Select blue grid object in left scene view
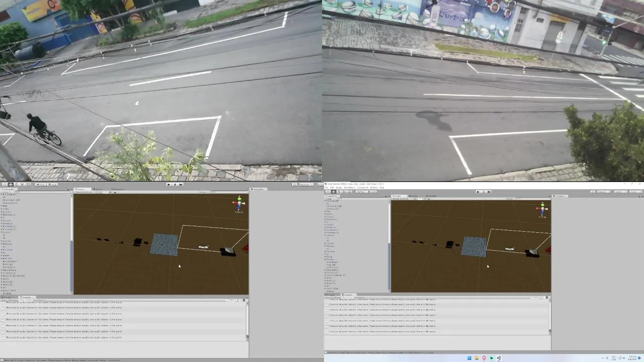 click(x=165, y=244)
